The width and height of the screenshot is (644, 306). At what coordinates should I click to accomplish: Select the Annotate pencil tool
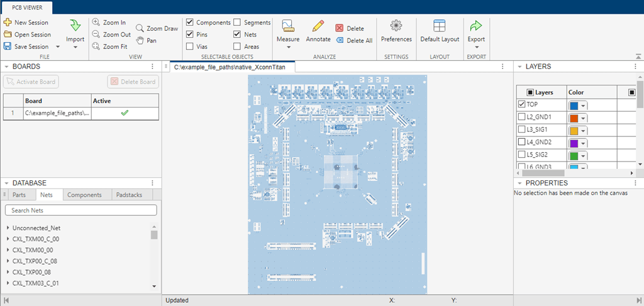[318, 26]
